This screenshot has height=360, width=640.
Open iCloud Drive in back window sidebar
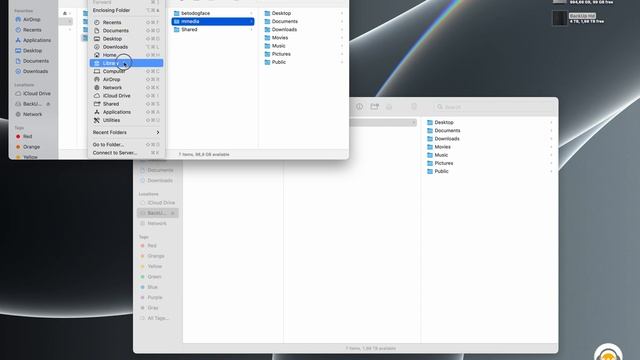[161, 203]
